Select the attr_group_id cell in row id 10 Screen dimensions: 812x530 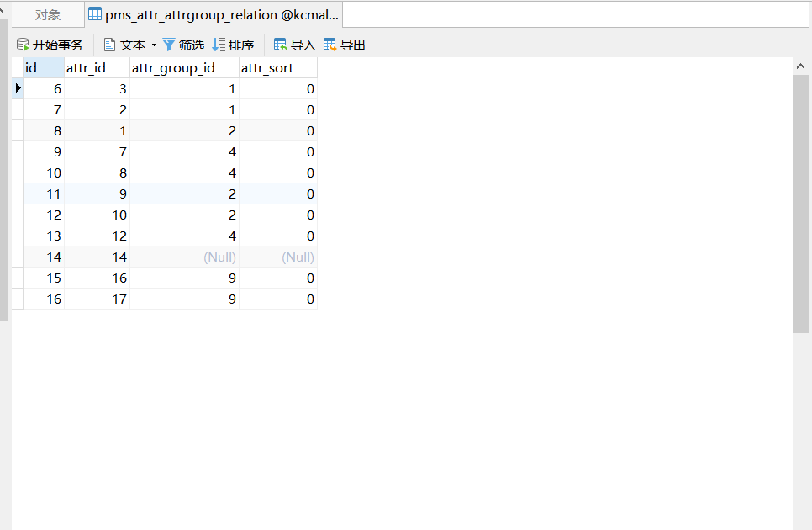pos(184,172)
